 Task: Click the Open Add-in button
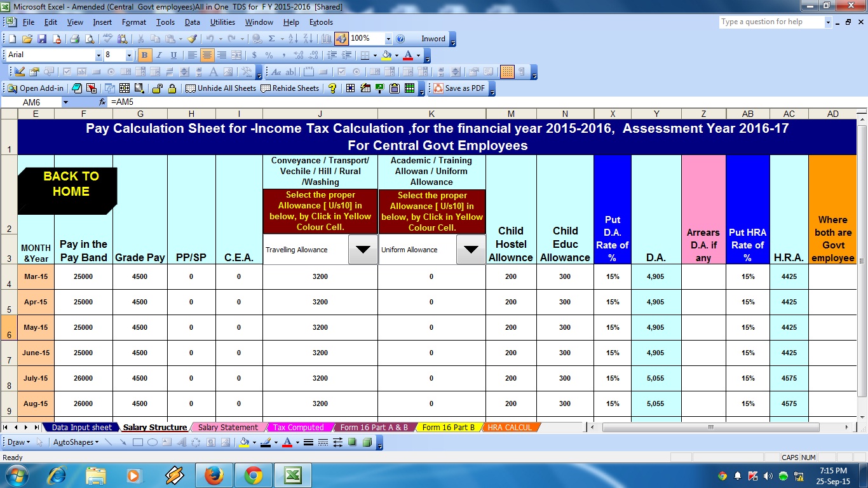click(x=36, y=88)
